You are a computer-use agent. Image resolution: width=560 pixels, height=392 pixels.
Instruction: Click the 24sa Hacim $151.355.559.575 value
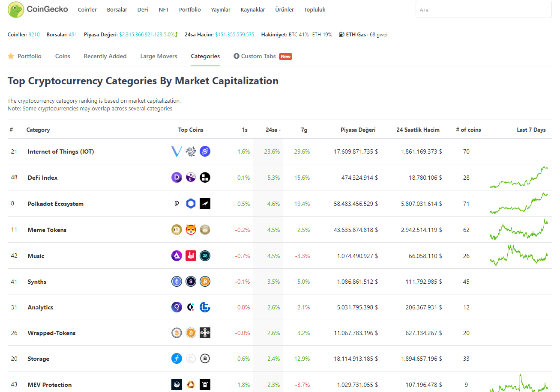point(235,35)
